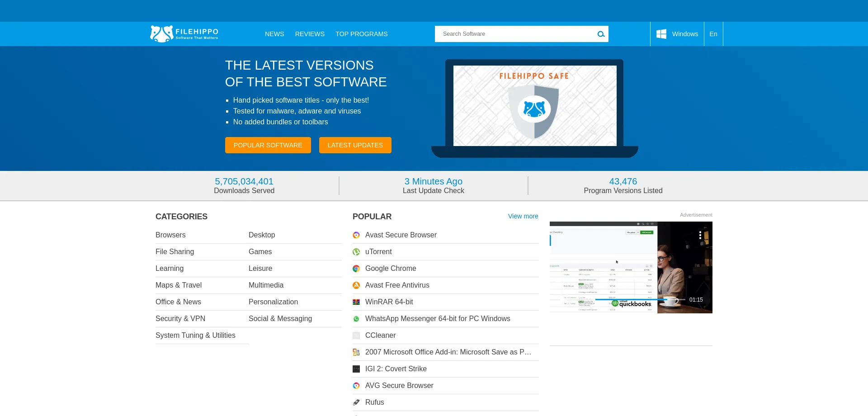868x416 pixels.
Task: Click the Avast Free Antivirus icon
Action: (x=356, y=285)
